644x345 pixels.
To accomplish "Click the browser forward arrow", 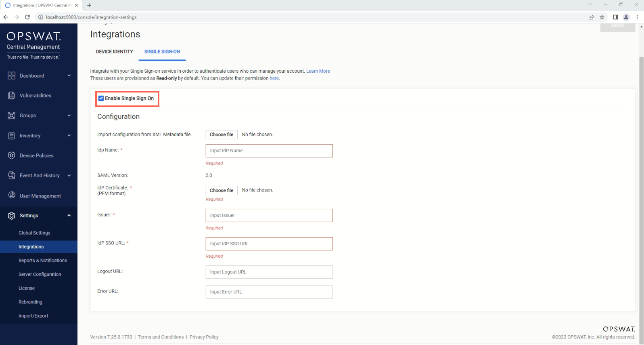I will coord(17,17).
